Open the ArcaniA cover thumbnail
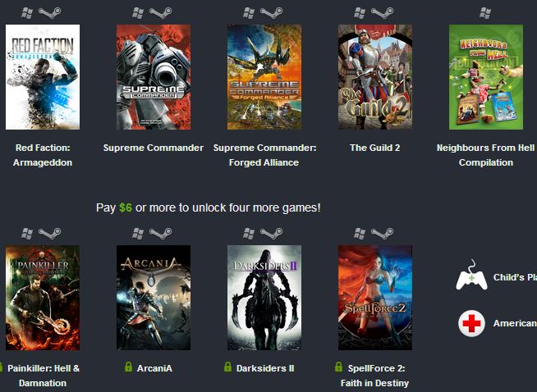Image resolution: width=537 pixels, height=392 pixels. pos(154,298)
